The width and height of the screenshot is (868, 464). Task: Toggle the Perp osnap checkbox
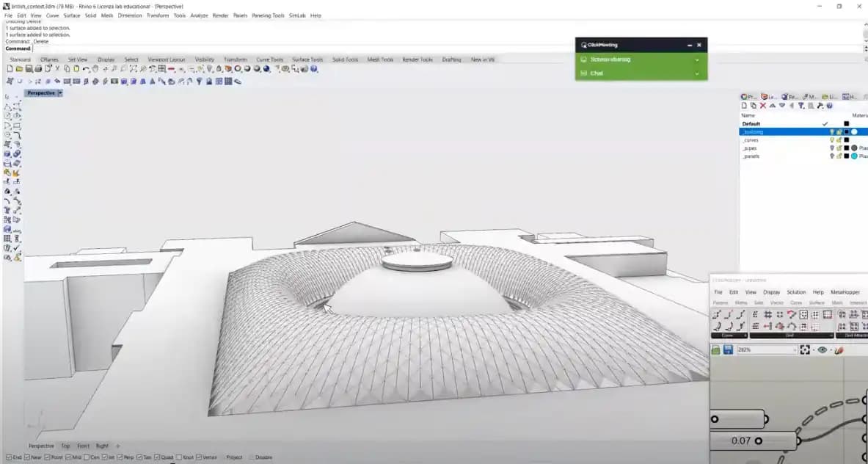tap(120, 457)
